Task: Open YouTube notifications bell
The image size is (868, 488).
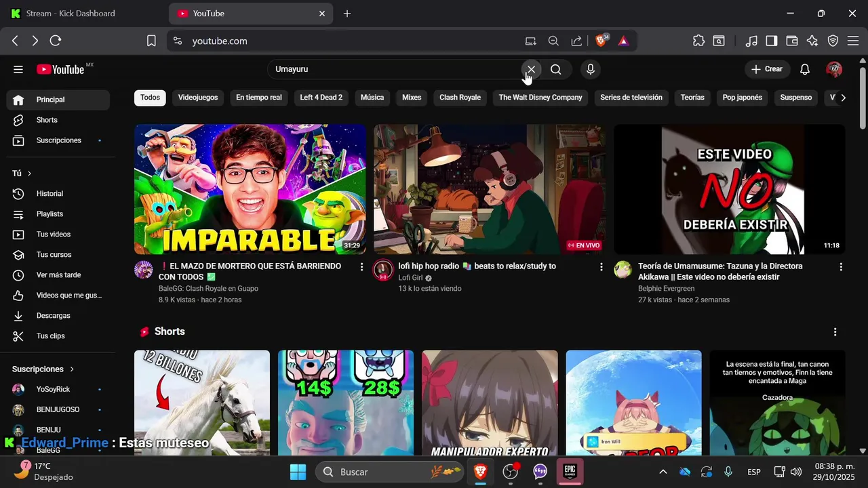Action: click(805, 69)
